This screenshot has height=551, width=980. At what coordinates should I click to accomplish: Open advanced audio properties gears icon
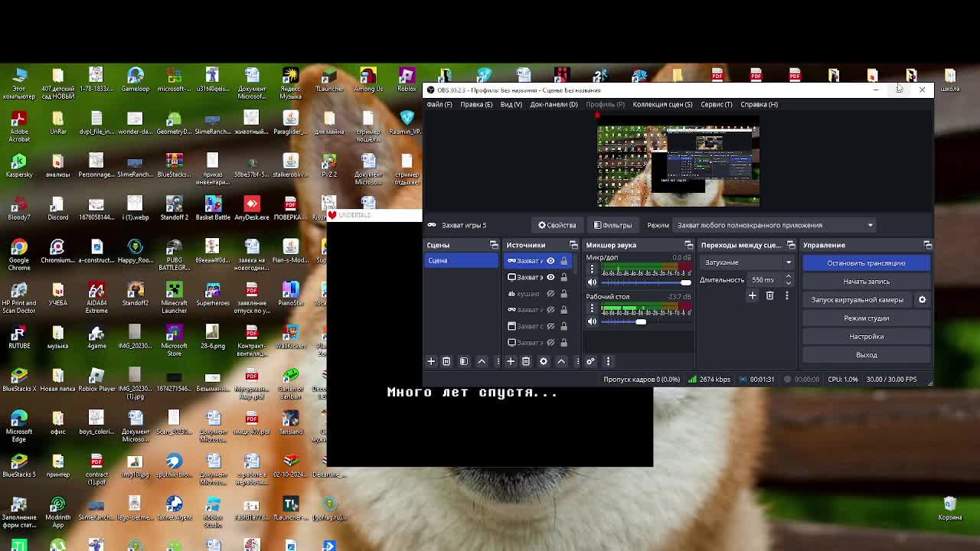pos(590,361)
